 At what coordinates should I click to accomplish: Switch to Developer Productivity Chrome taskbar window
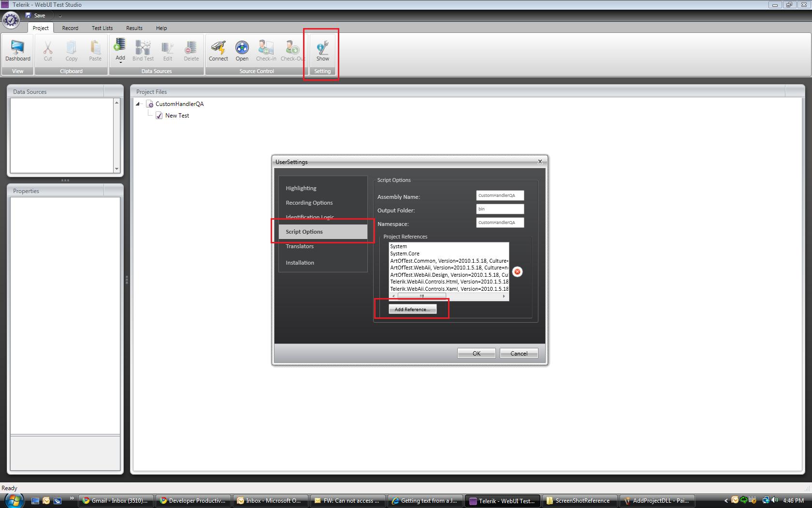[194, 501]
